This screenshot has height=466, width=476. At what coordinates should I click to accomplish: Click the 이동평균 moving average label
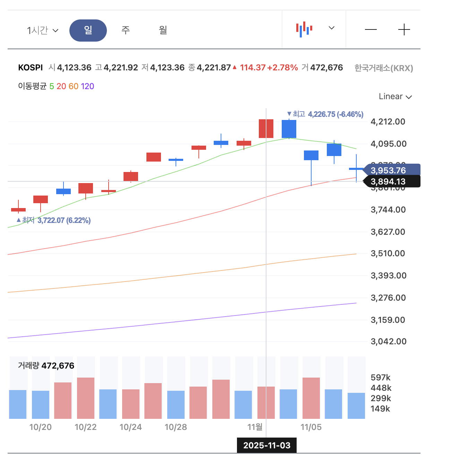32,86
